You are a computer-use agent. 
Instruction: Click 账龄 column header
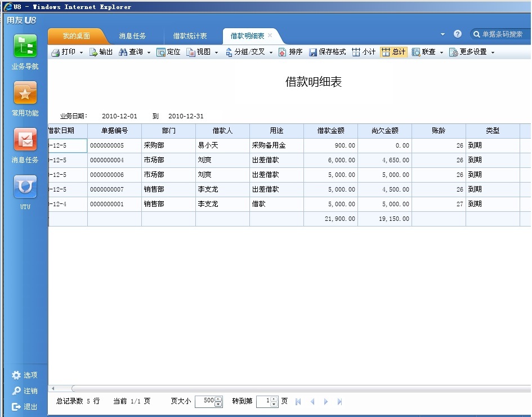pos(439,131)
